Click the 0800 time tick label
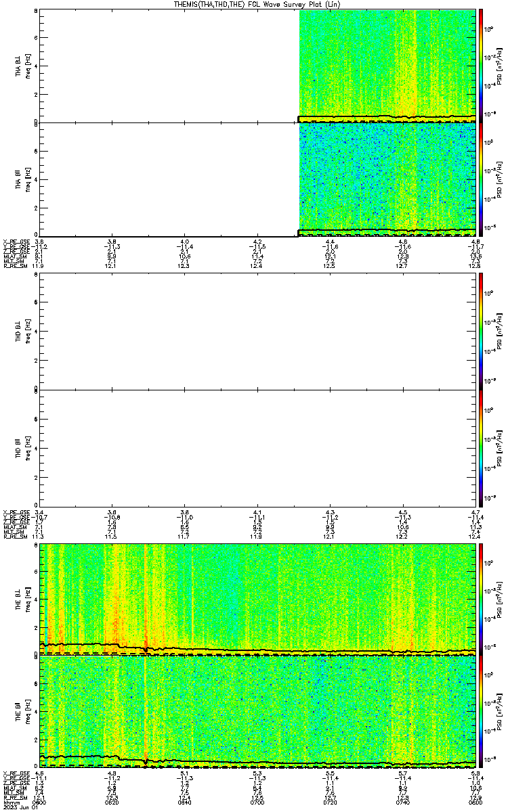Image resolution: width=508 pixels, height=812 pixels. pyautogui.click(x=475, y=803)
